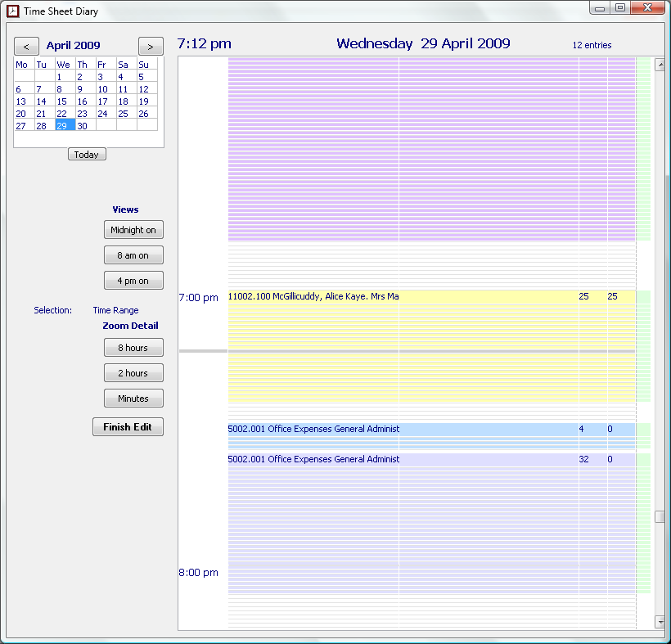
Task: Click the scroll up arrow of diary
Action: 660,62
